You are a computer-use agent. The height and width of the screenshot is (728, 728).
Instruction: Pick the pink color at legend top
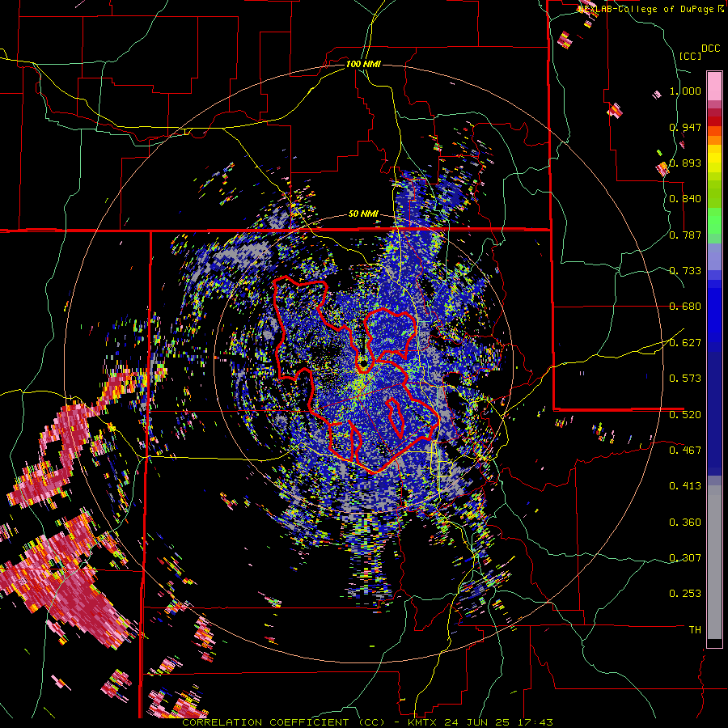[714, 86]
